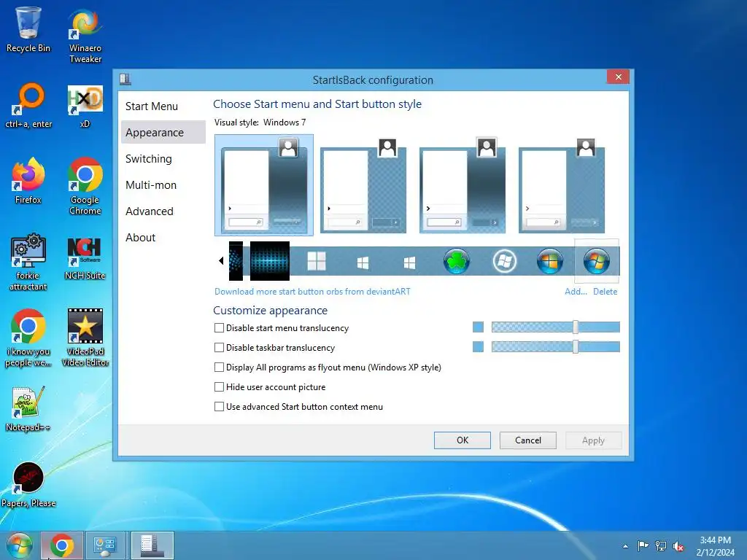The width and height of the screenshot is (747, 560).
Task: Choose the dark blue dotted start button tile
Action: [270, 261]
